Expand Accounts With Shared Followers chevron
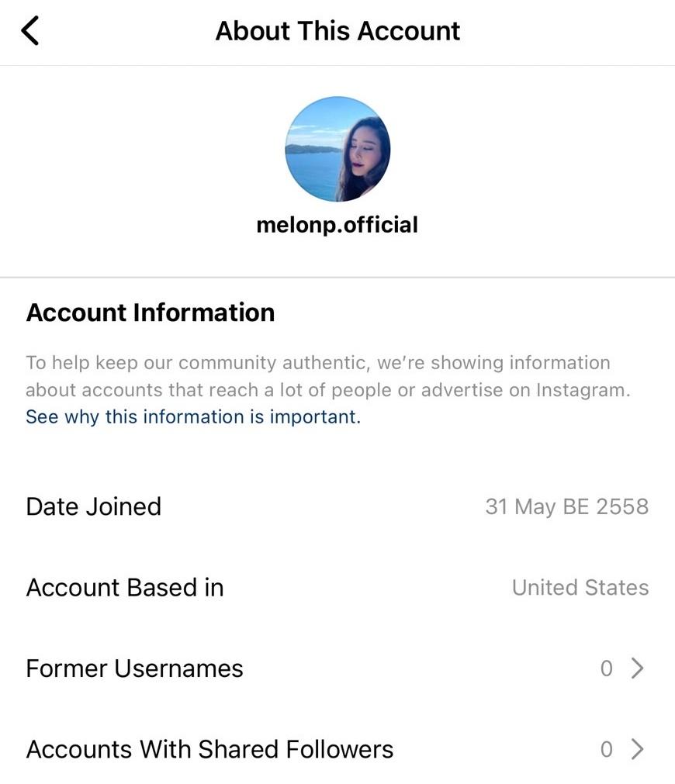The height and width of the screenshot is (784, 675). point(637,749)
